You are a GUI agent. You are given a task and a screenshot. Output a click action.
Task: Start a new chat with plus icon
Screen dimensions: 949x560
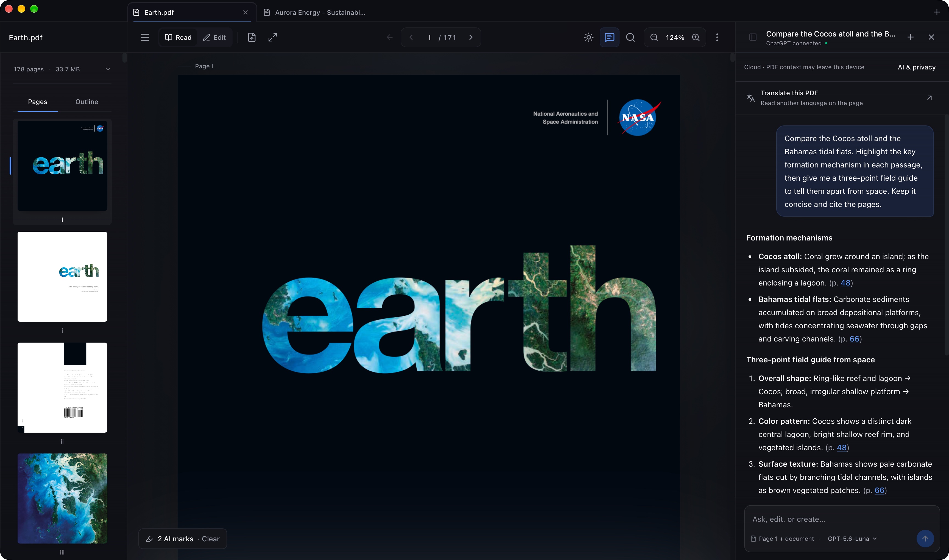click(911, 37)
